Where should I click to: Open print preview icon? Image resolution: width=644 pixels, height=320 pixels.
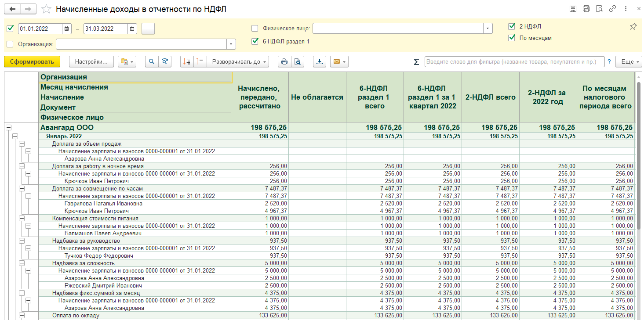(298, 62)
